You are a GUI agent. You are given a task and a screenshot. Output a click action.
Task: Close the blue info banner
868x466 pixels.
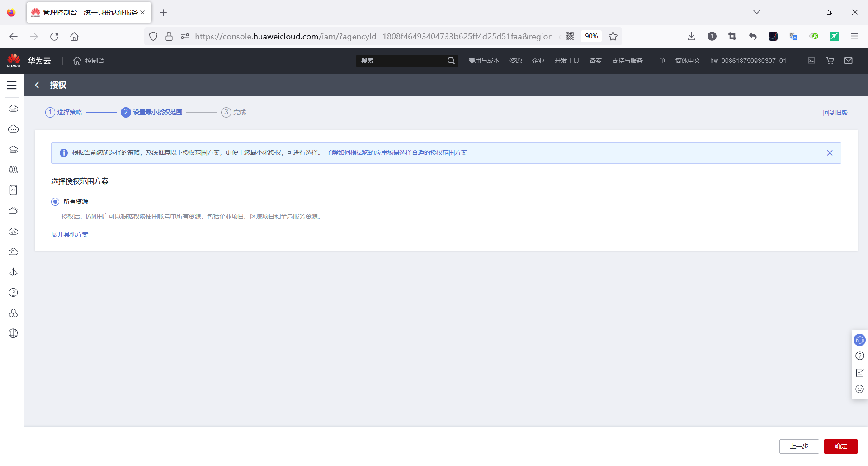coord(830,153)
